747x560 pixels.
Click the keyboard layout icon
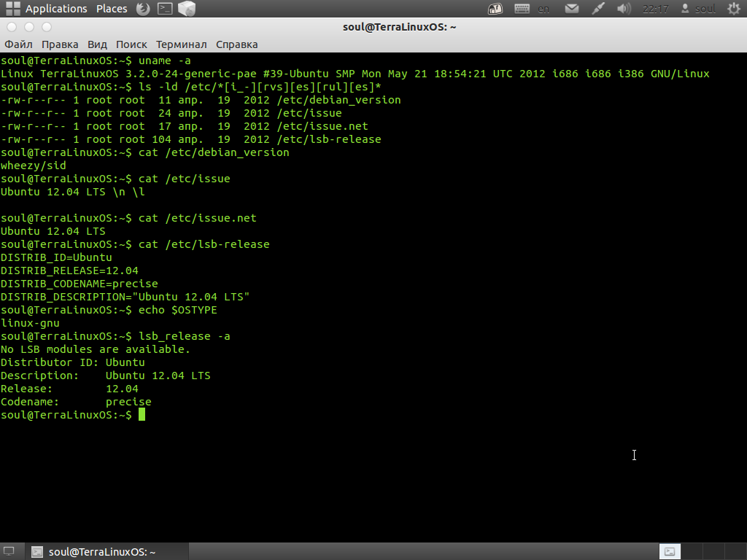click(522, 9)
